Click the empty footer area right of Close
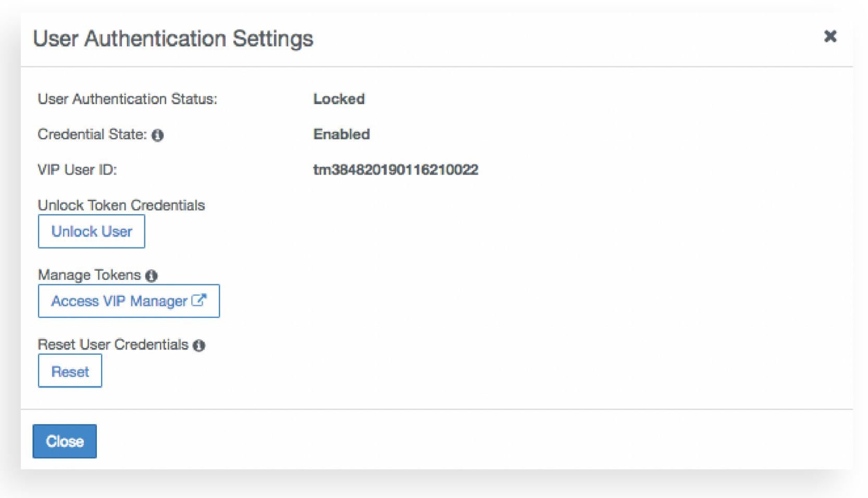 pyautogui.click(x=469, y=440)
